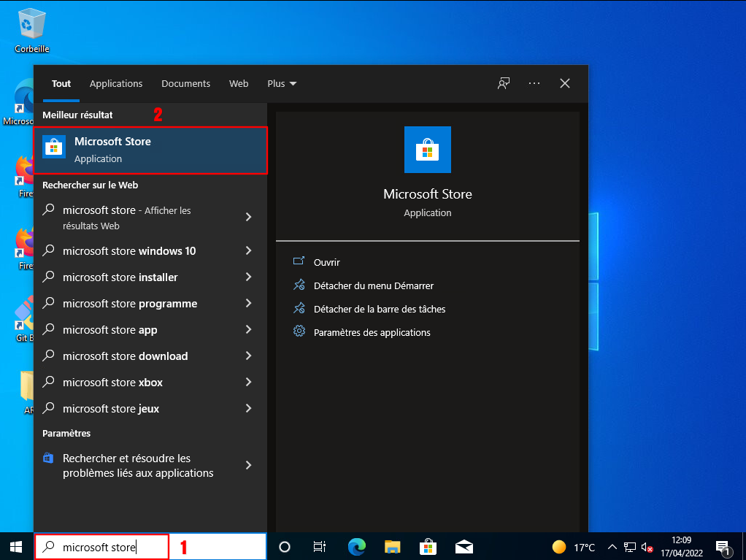
Task: Open File Explorer from the taskbar
Action: [392, 547]
